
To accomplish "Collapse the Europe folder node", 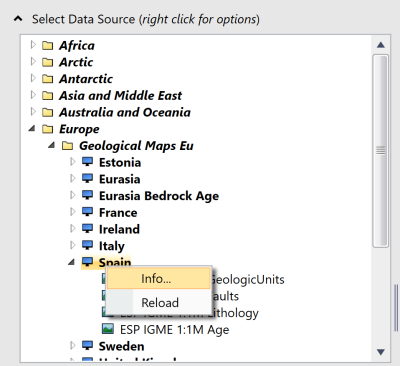I will click(32, 128).
